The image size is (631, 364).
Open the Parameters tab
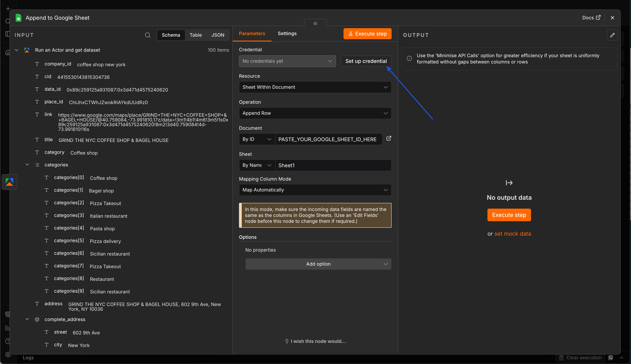click(252, 34)
